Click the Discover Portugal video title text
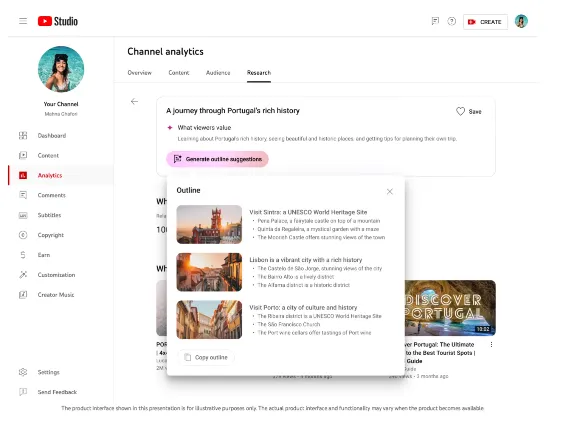This screenshot has width=581, height=425. click(440, 353)
